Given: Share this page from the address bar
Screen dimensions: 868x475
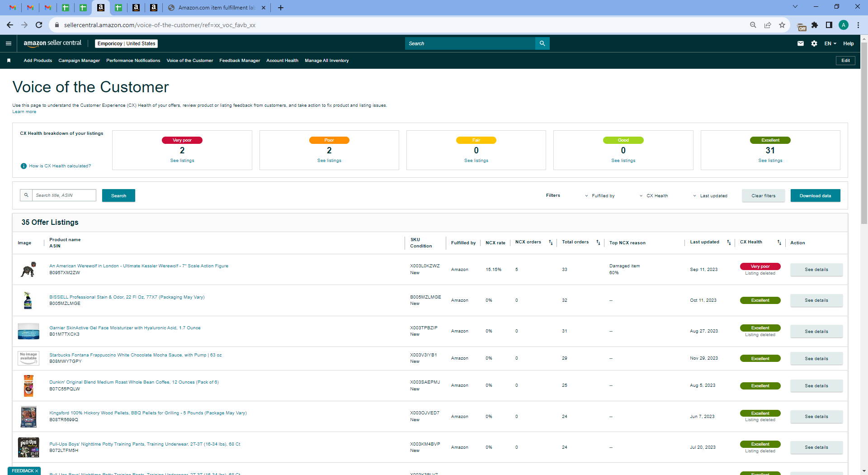Looking at the screenshot, I should (x=768, y=25).
